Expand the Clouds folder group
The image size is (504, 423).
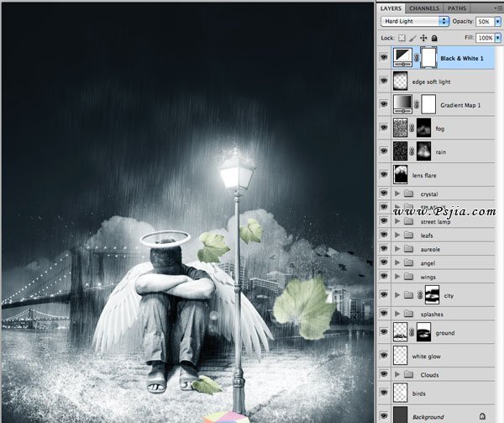(x=397, y=374)
